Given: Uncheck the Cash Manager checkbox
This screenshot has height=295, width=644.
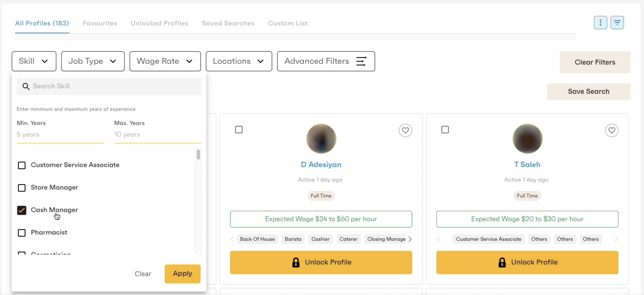Looking at the screenshot, I should tap(22, 210).
